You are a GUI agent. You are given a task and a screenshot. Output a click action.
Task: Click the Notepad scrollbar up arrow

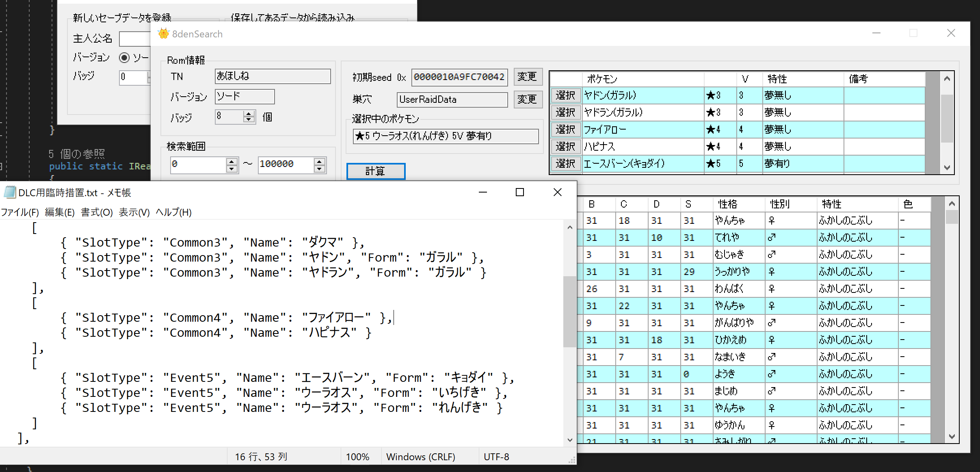570,227
